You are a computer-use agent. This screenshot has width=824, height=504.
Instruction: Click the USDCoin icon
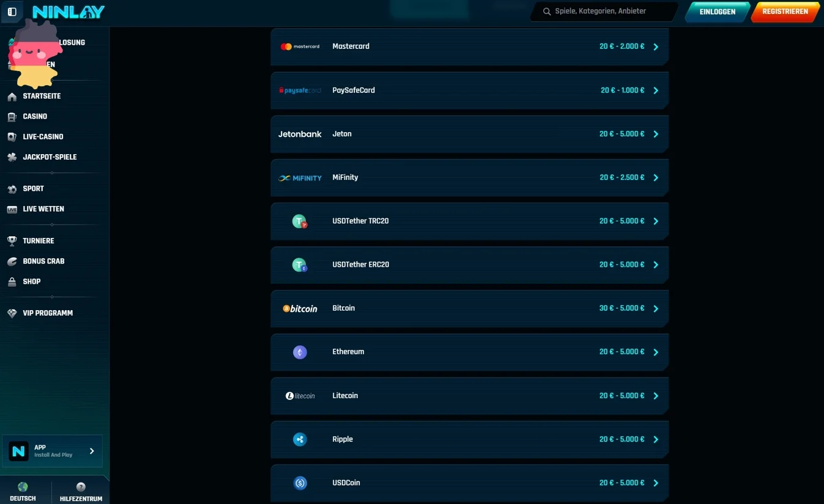point(300,483)
